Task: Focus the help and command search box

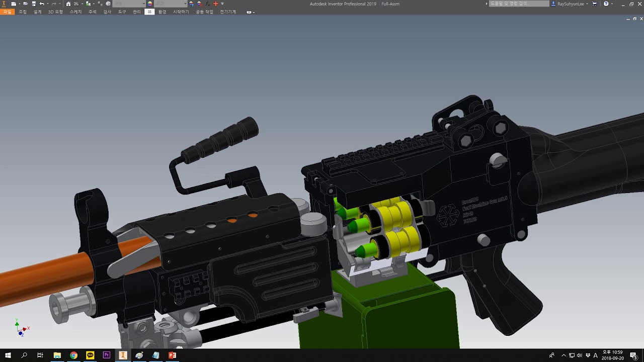Action: click(519, 4)
